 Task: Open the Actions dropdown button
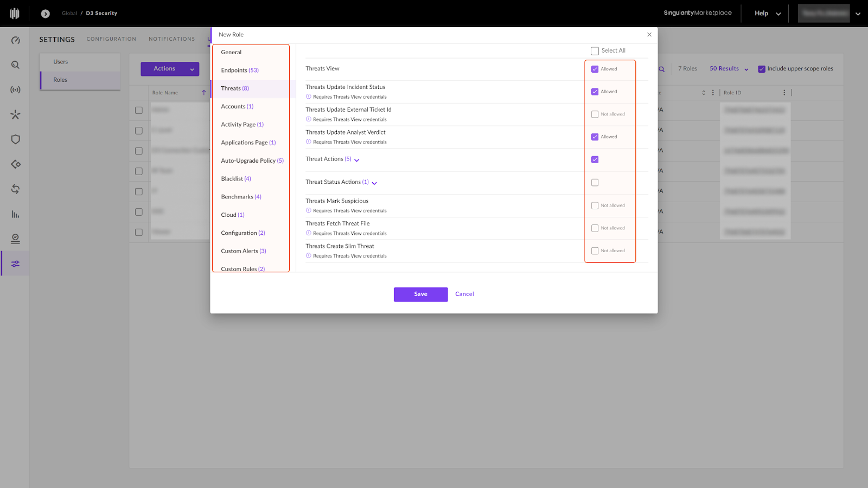tap(170, 69)
